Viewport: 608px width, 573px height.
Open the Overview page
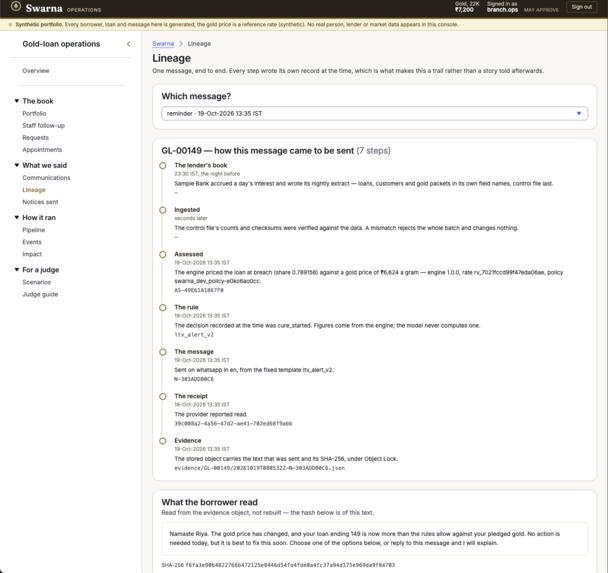pos(36,71)
